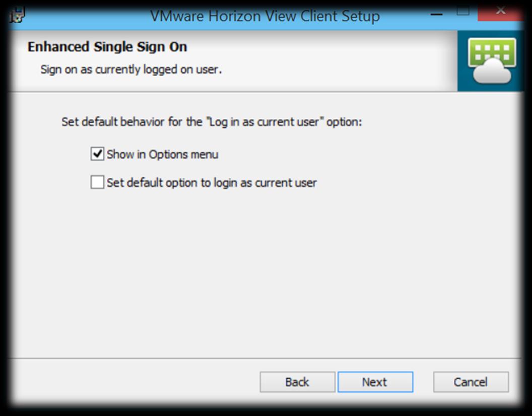Image resolution: width=532 pixels, height=416 pixels.
Task: Click the "Show in Options menu" label text
Action: [x=163, y=155]
